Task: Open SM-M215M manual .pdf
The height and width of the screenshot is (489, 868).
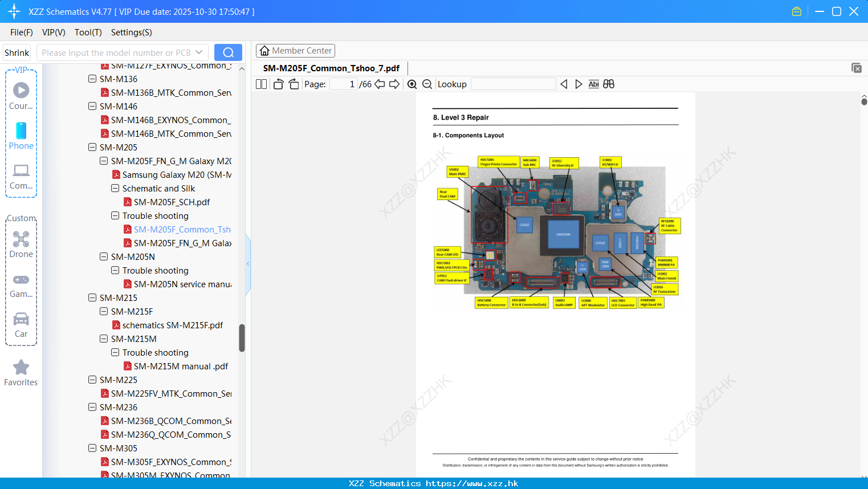Action: coord(181,366)
